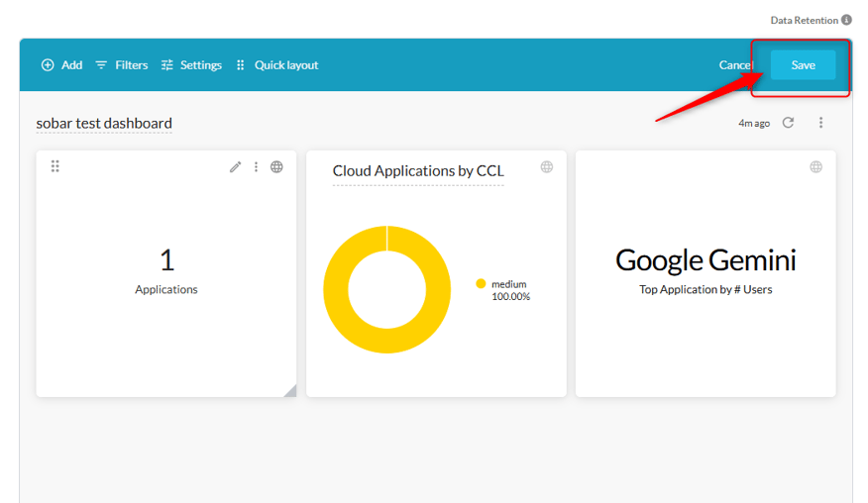Viewport: 868px width, 503px height.
Task: Open dashboard Settings
Action: click(x=191, y=65)
